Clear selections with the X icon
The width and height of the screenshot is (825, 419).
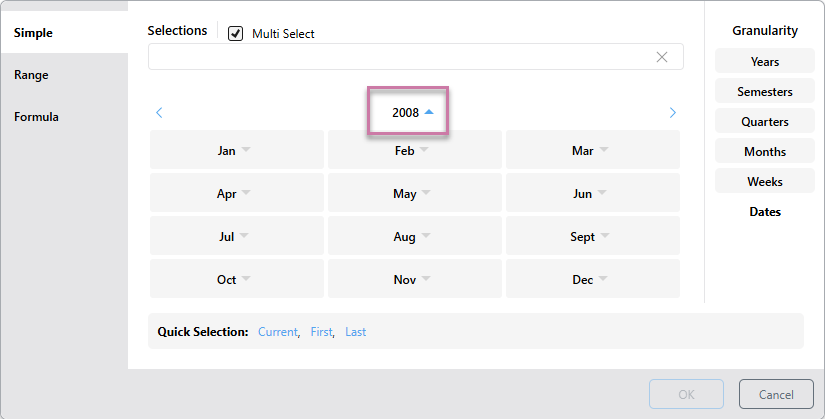(661, 57)
